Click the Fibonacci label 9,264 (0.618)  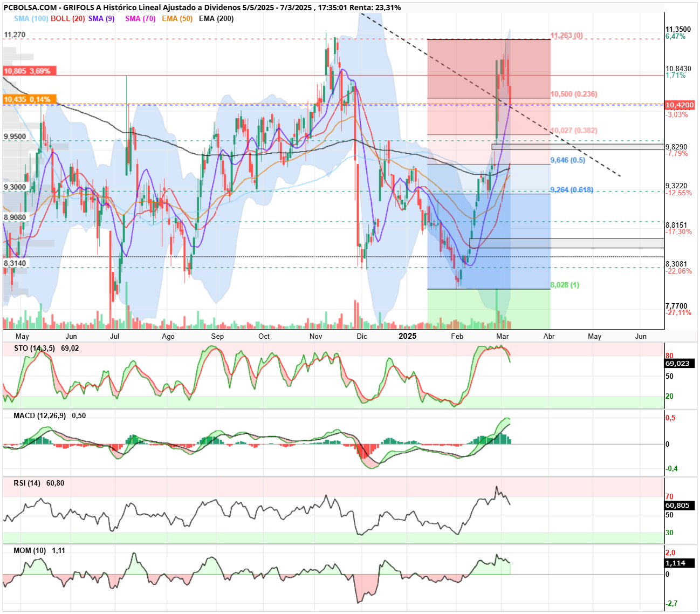(572, 190)
